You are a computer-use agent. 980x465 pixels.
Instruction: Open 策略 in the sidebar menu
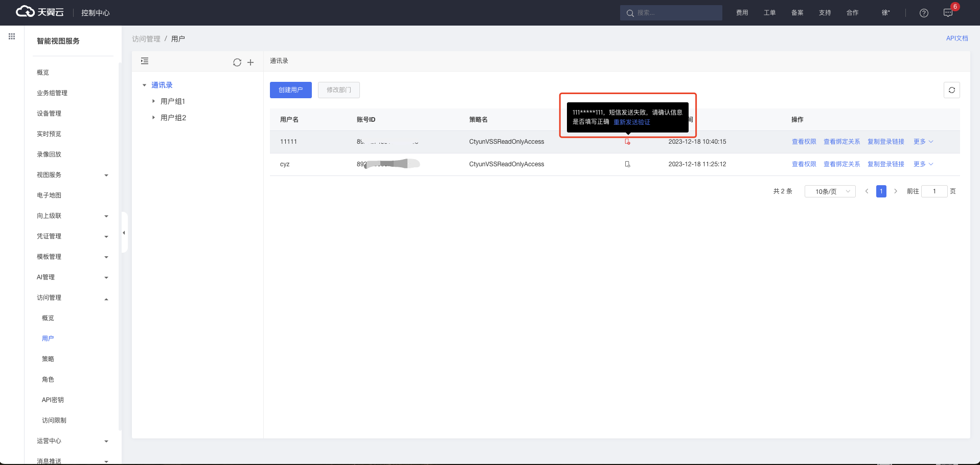(x=48, y=359)
